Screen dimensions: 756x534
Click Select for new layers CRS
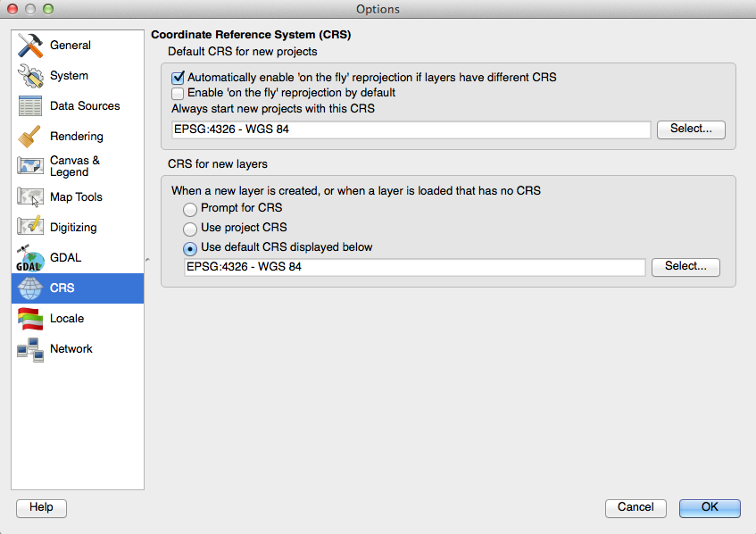point(685,267)
